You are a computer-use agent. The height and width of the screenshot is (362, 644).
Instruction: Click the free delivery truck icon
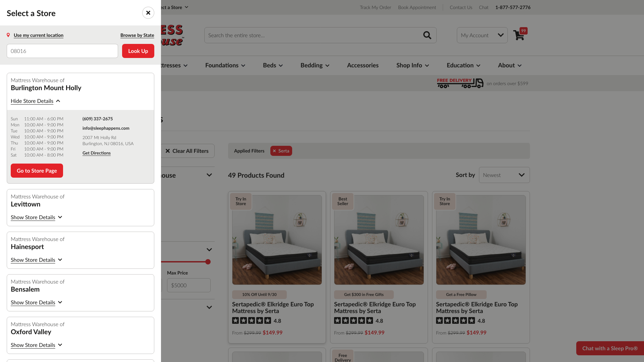coord(460,83)
